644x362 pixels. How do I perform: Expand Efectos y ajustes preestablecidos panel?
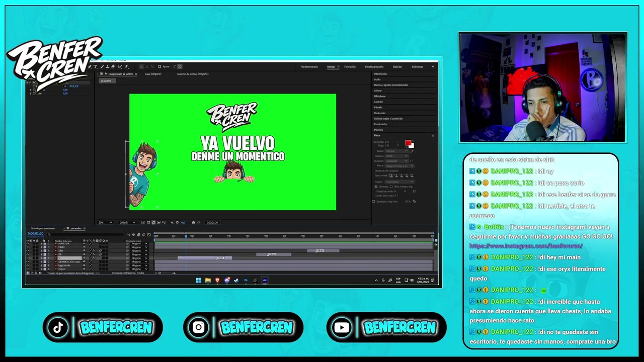click(x=391, y=85)
